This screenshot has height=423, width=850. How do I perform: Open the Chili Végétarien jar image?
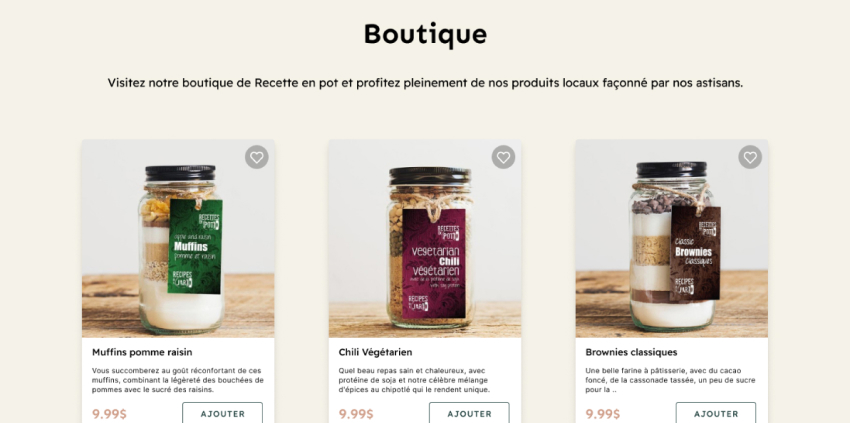click(425, 239)
